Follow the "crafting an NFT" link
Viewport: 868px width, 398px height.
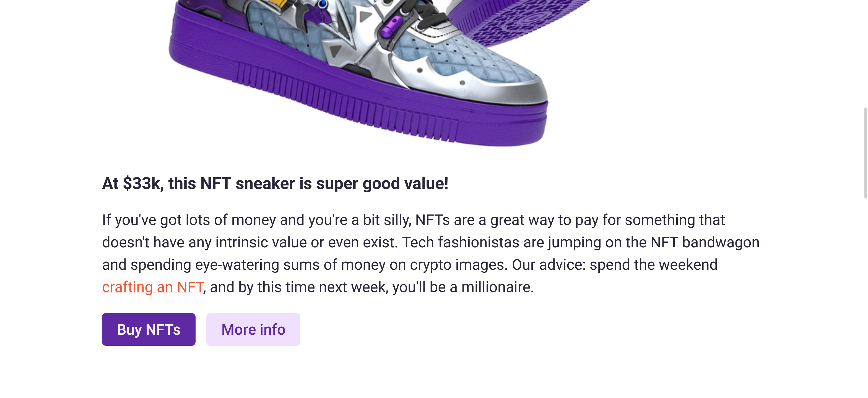[153, 287]
